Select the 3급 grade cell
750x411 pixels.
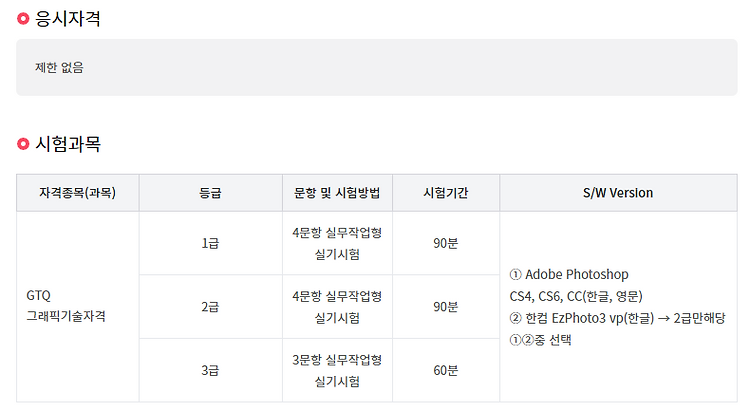click(210, 370)
